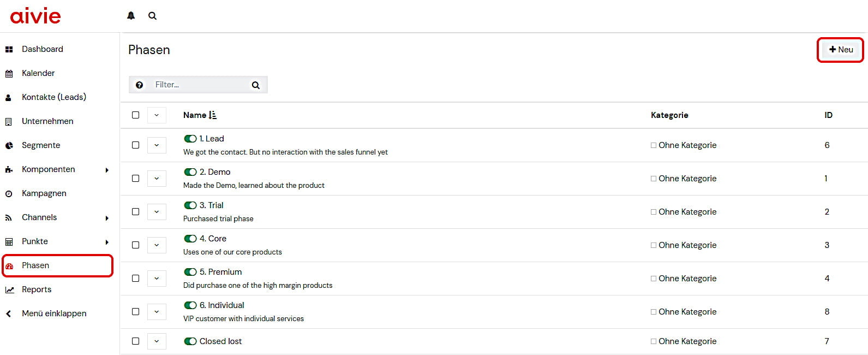Screen dimensions: 868x355
Task: Open the global search magnifier icon
Action: (x=153, y=16)
